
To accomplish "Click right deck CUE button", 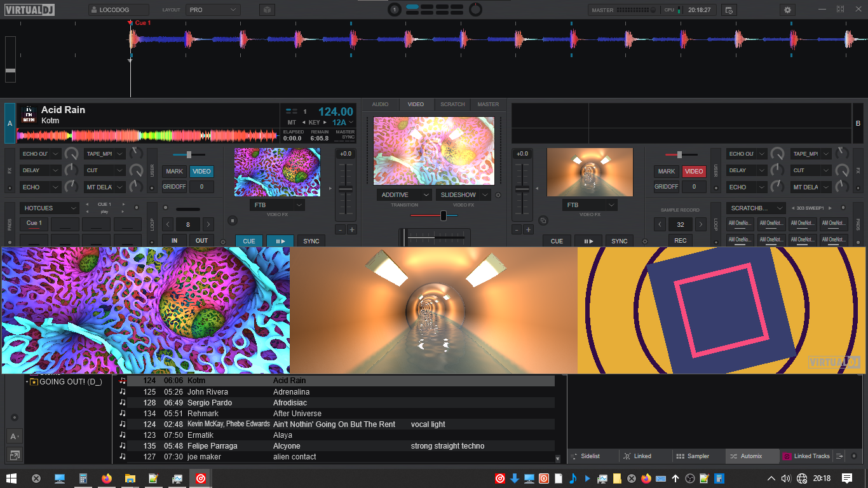I will [557, 241].
